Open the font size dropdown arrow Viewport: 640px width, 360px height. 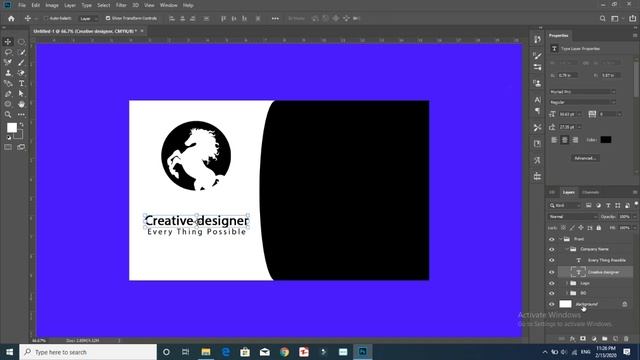(579, 114)
